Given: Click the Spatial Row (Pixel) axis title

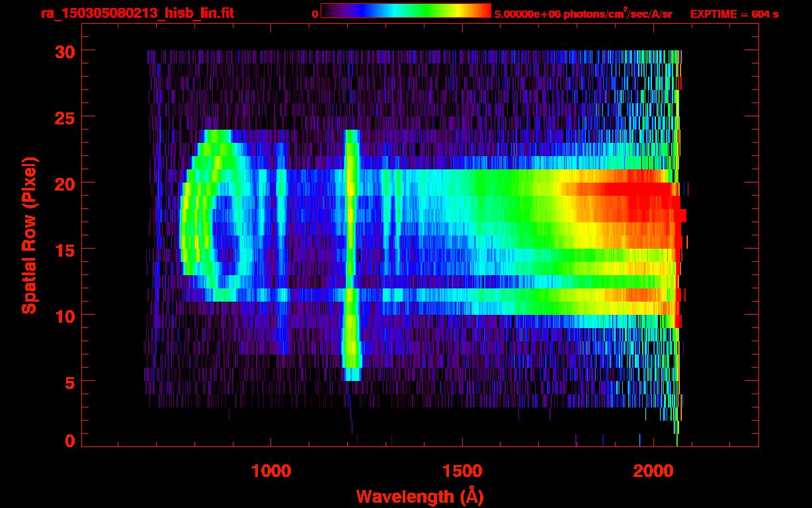Looking at the screenshot, I should (29, 235).
